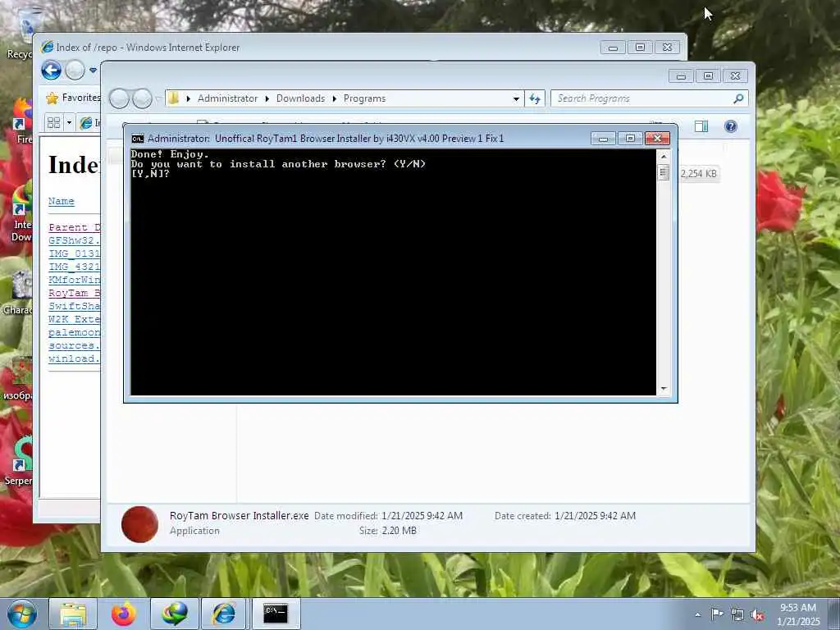840x630 pixels.
Task: Click the Internet Explorer Forward button
Action: (75, 71)
